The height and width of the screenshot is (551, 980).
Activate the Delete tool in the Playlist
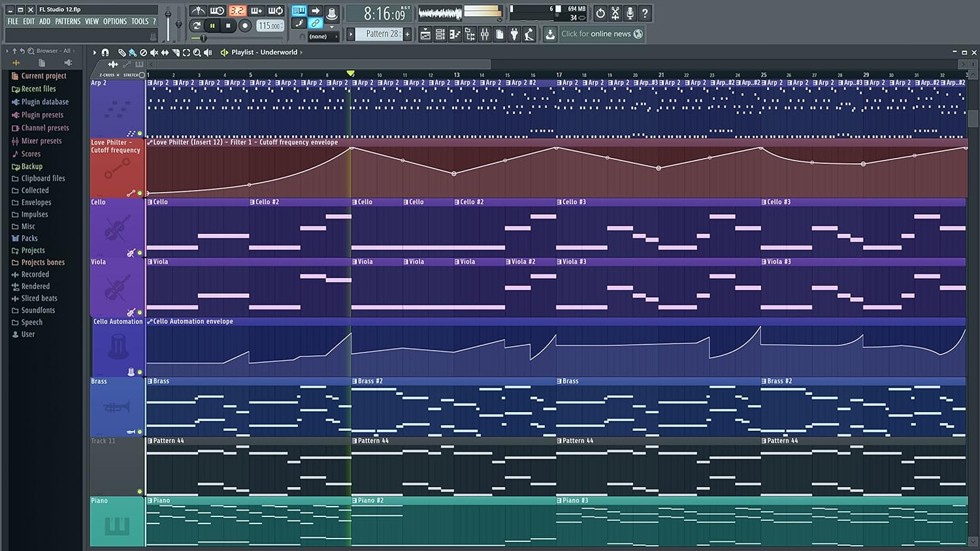click(143, 52)
